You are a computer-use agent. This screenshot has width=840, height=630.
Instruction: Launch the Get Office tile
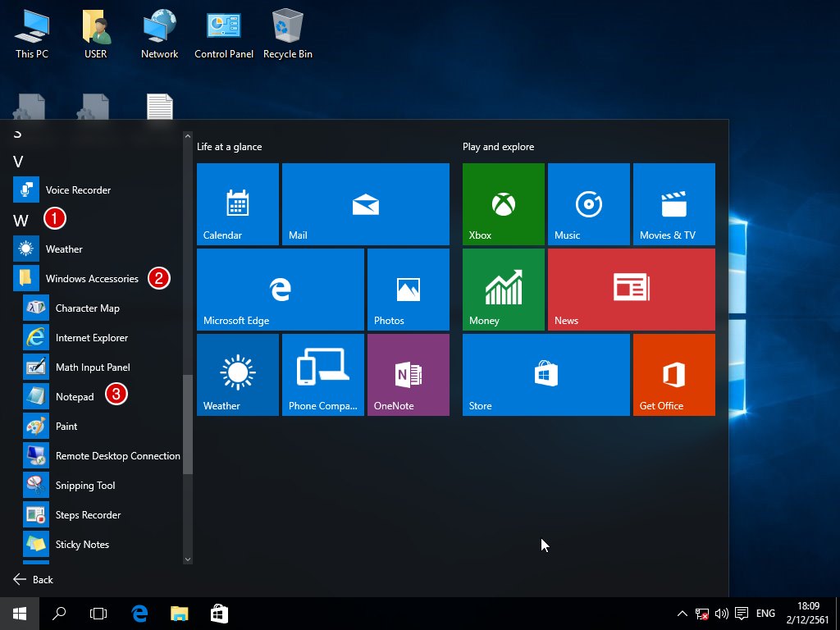[673, 374]
